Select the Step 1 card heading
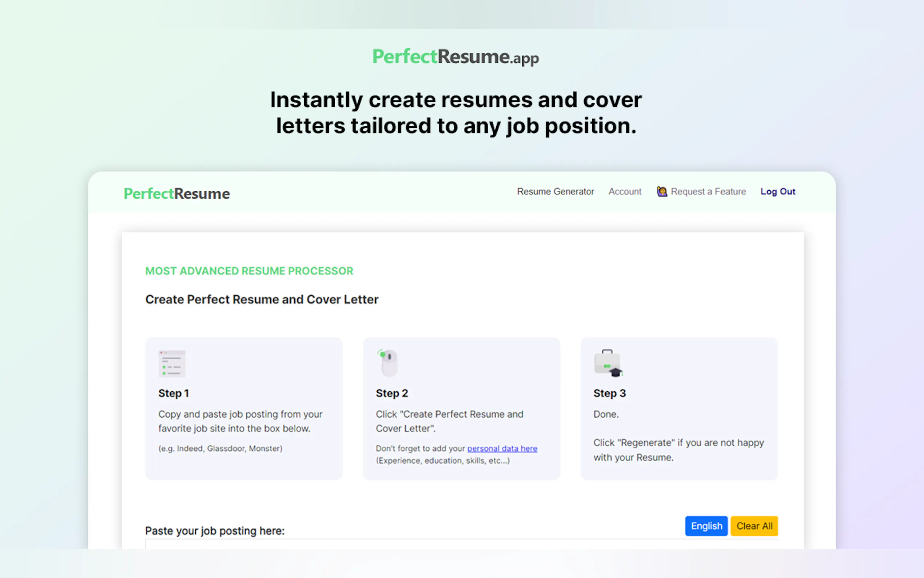The image size is (924, 578). click(x=174, y=393)
